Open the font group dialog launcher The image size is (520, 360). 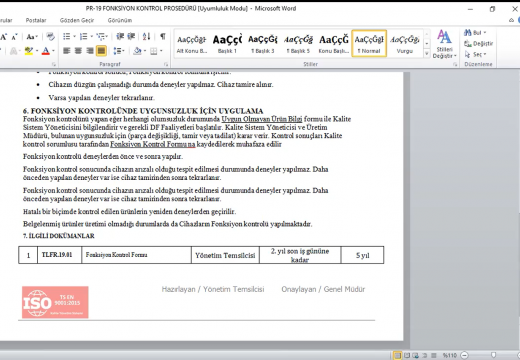(x=54, y=64)
